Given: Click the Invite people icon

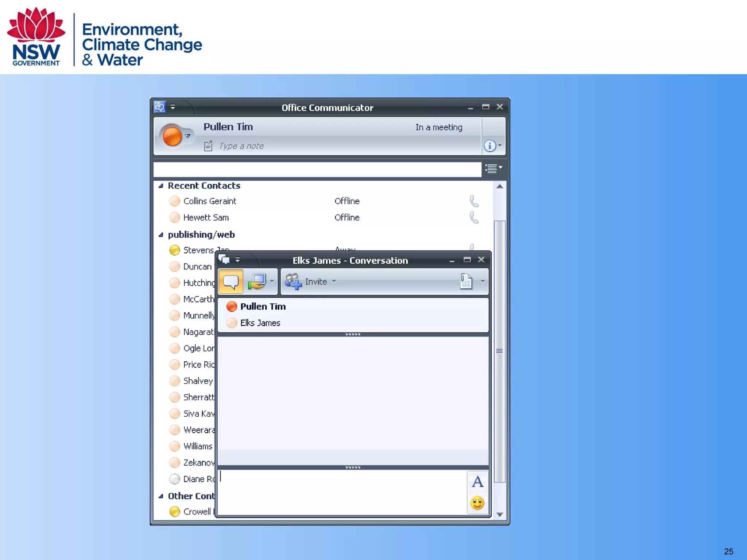Looking at the screenshot, I should click(x=293, y=281).
